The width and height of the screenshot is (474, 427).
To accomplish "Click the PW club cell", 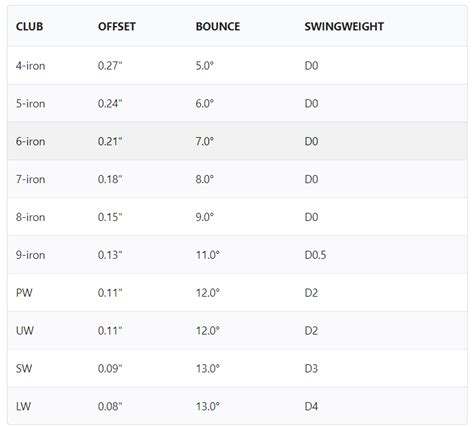I will [x=24, y=293].
